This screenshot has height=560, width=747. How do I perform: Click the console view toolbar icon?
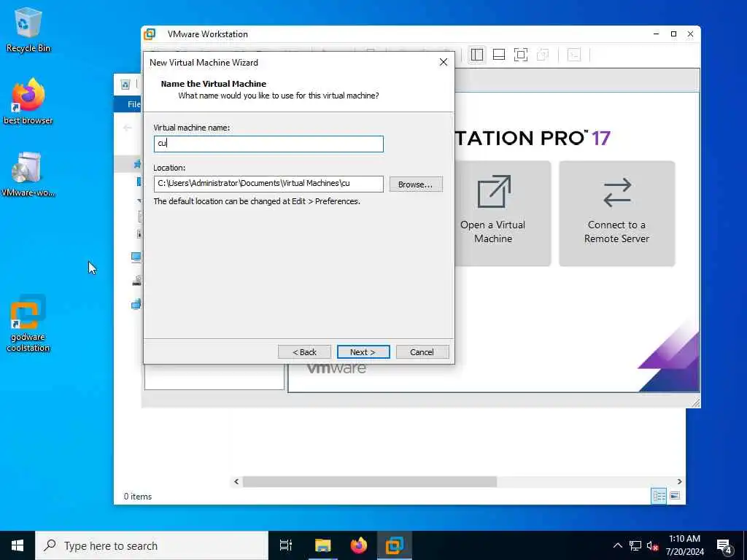574,55
